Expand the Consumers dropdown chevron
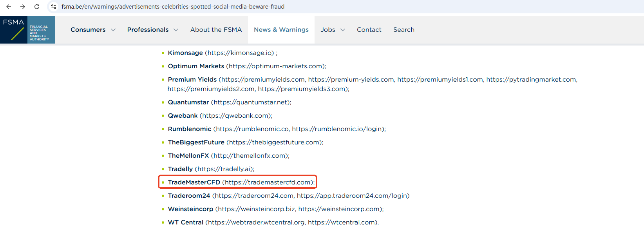Viewport: 644px width, 228px height. [x=113, y=30]
